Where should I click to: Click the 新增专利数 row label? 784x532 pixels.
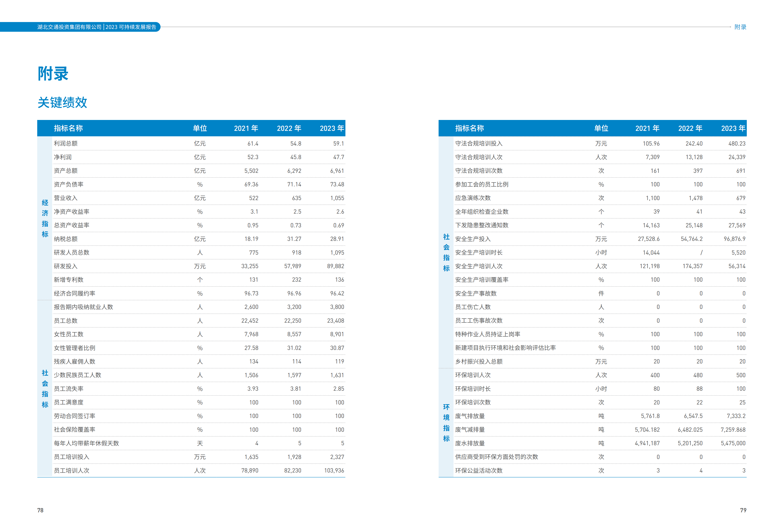pos(69,280)
